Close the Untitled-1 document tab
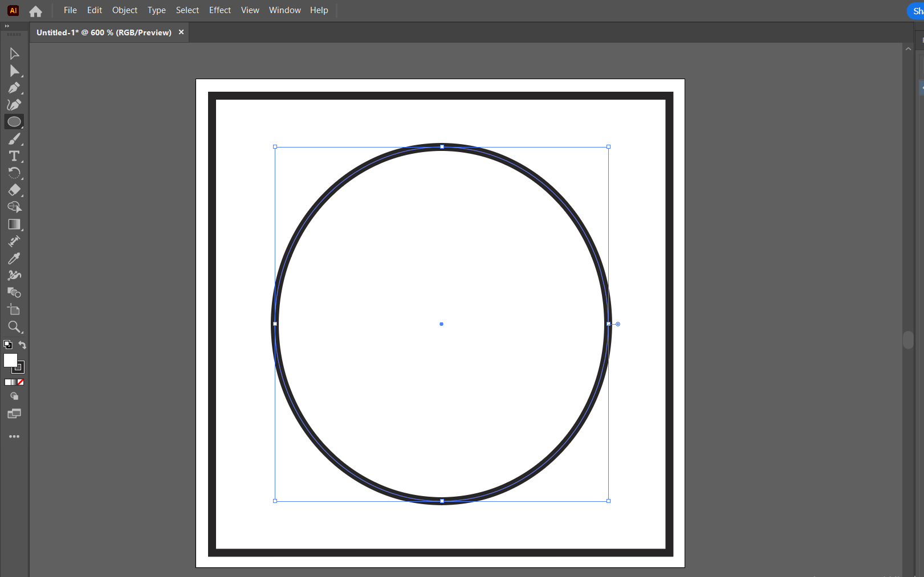This screenshot has height=577, width=924. pyautogui.click(x=181, y=32)
